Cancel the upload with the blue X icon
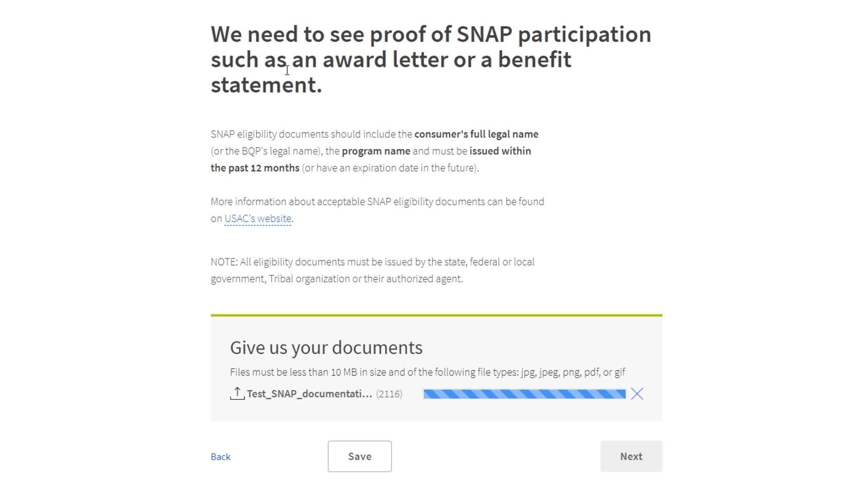Screen dimensions: 868x488 click(637, 394)
